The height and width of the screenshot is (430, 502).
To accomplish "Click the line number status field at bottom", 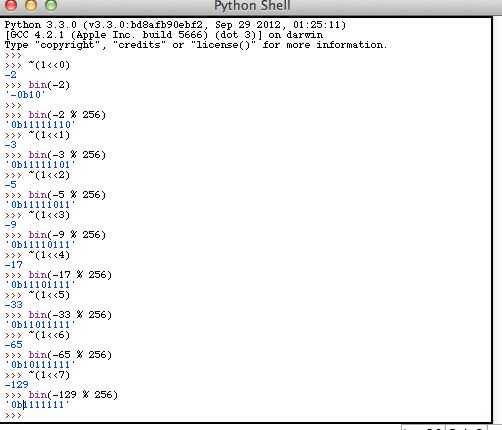I will [x=423, y=428].
